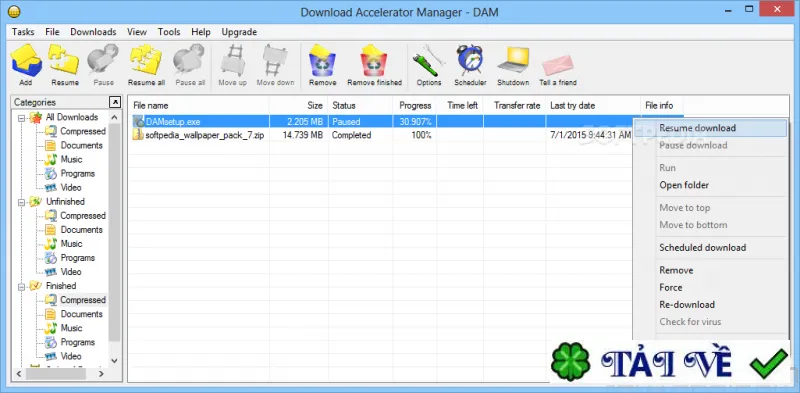Sort by Size column header
Screen dimensions: 800x393
[x=298, y=106]
